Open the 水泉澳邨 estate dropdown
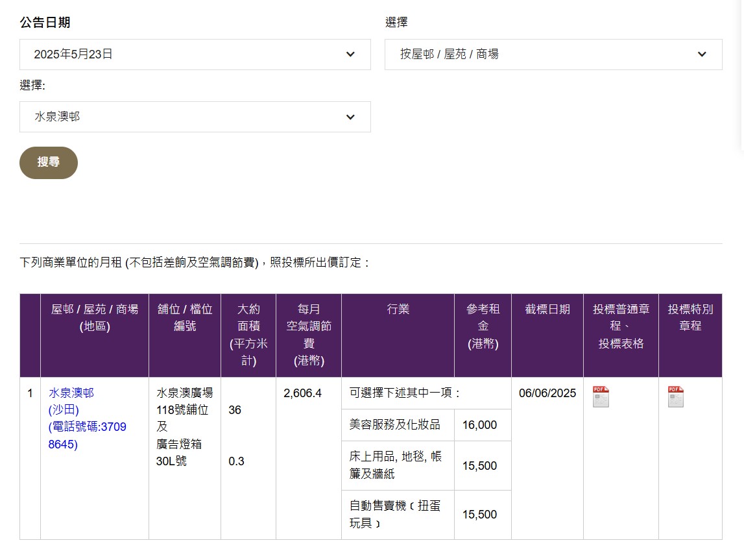This screenshot has height=560, width=744. point(195,117)
